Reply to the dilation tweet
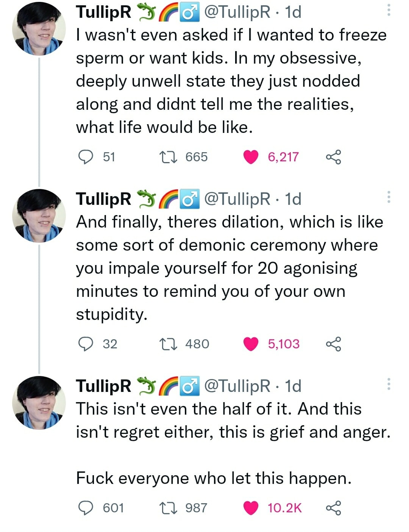Viewport: 409px width, 532px height. (x=86, y=344)
